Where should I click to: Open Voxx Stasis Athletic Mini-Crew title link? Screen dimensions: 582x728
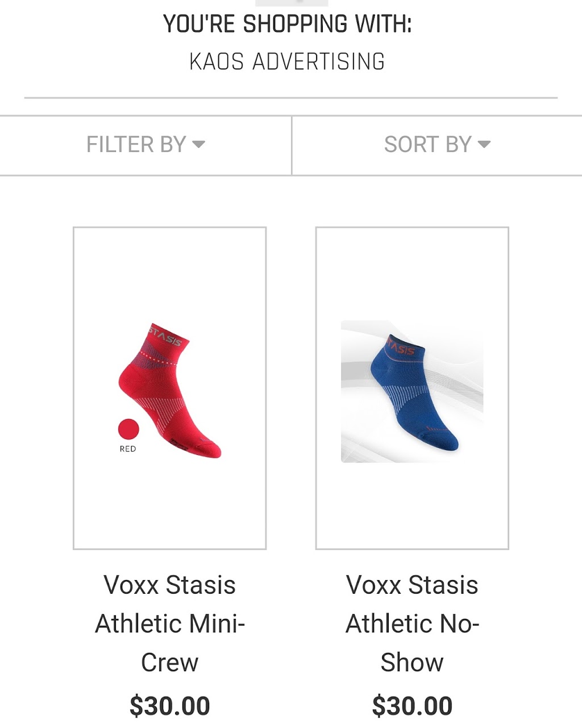(170, 623)
